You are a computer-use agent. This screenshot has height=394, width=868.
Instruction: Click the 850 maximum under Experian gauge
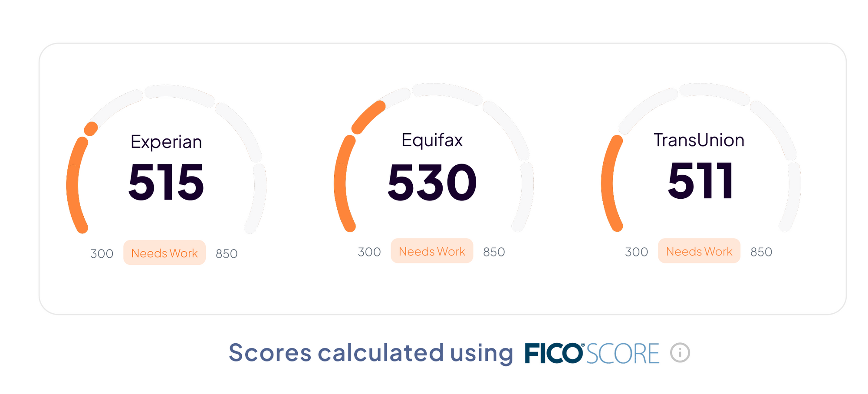pos(227,254)
